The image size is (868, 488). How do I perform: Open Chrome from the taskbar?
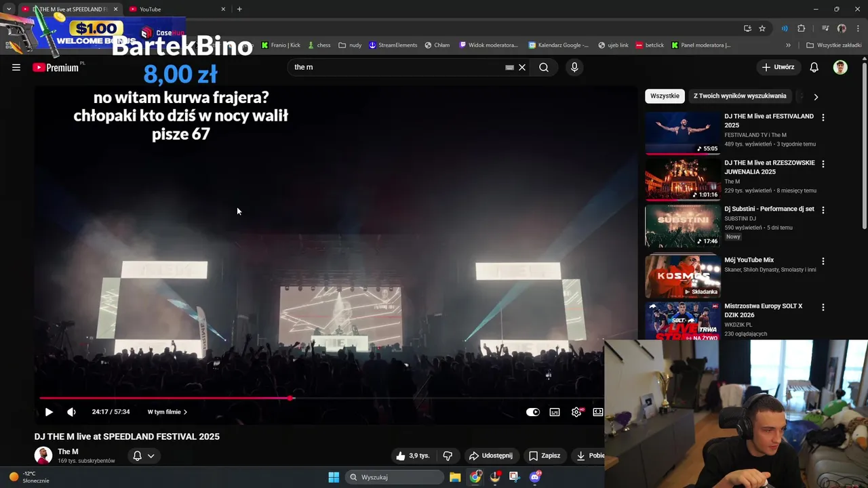pyautogui.click(x=475, y=477)
